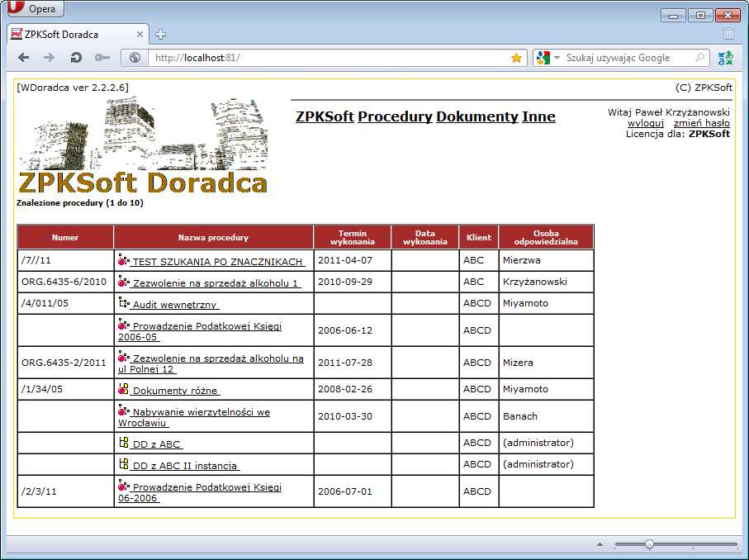Open Zezwolenie na sprzedaż alkoholu 1
This screenshot has width=749, height=560.
tap(216, 283)
